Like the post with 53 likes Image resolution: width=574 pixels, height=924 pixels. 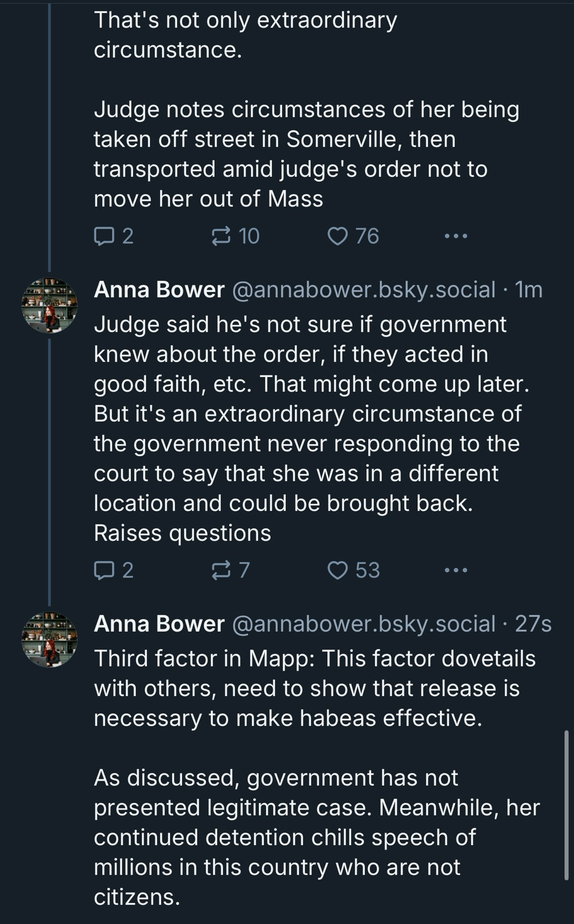(353, 570)
